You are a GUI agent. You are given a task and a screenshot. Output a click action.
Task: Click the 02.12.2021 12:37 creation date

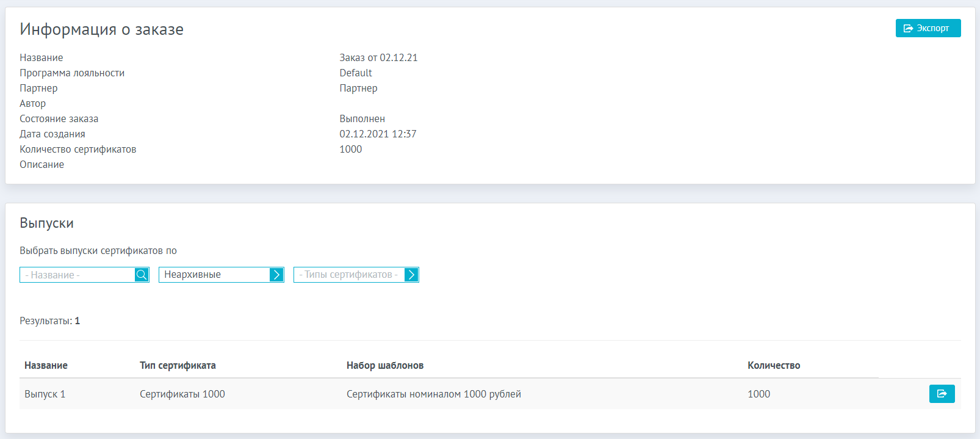coord(378,134)
